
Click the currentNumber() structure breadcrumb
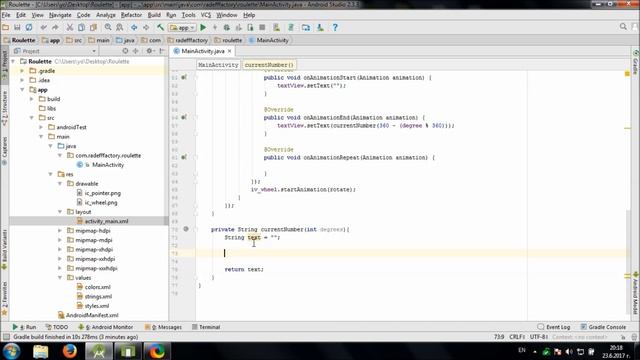point(269,65)
